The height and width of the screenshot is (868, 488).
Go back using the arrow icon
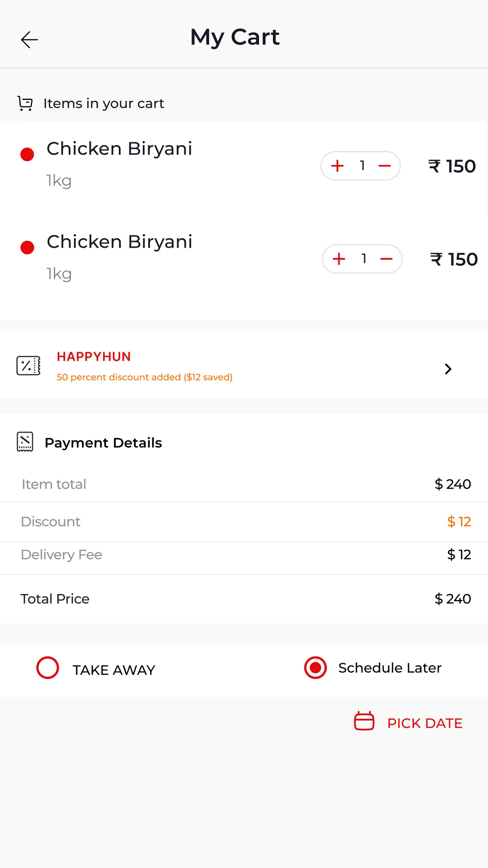click(29, 40)
